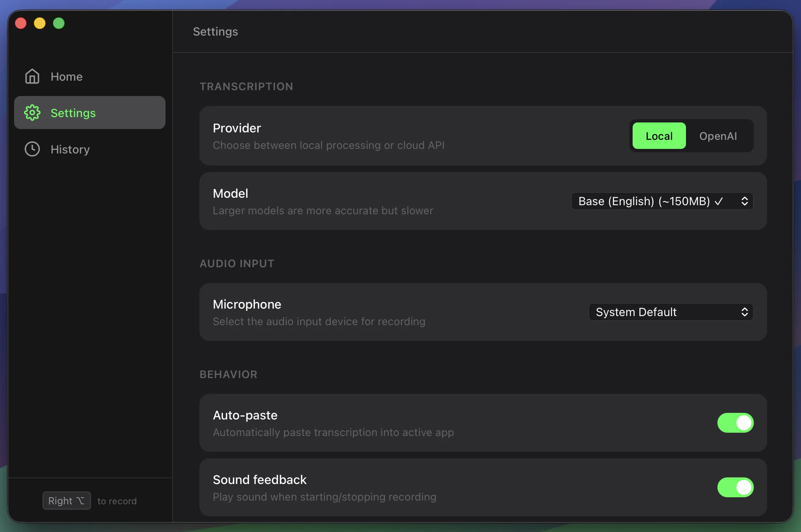Click the Home house icon in sidebar

[x=32, y=77]
